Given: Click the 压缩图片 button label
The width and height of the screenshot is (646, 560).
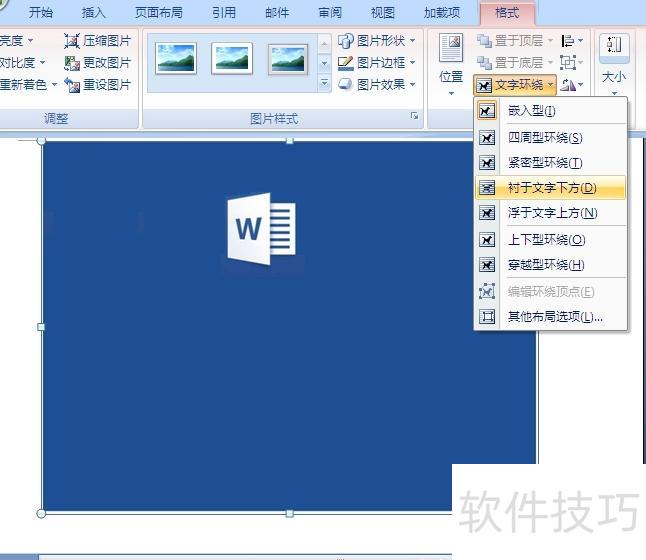Looking at the screenshot, I should [107, 41].
